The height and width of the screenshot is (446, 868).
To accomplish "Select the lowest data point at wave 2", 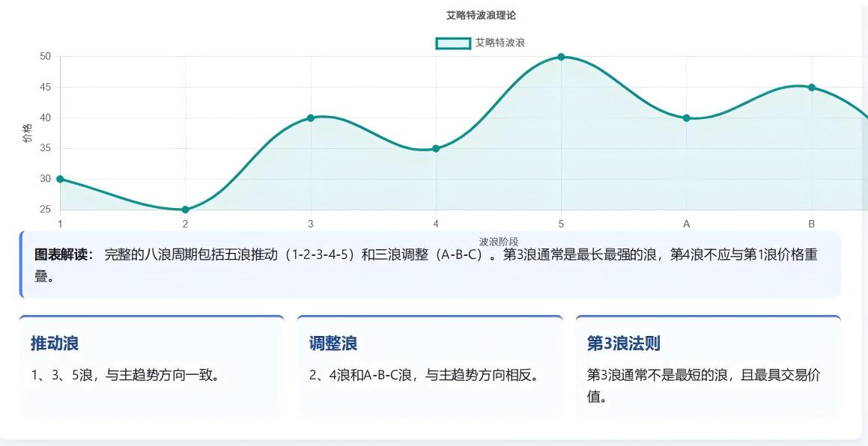I will click(184, 210).
